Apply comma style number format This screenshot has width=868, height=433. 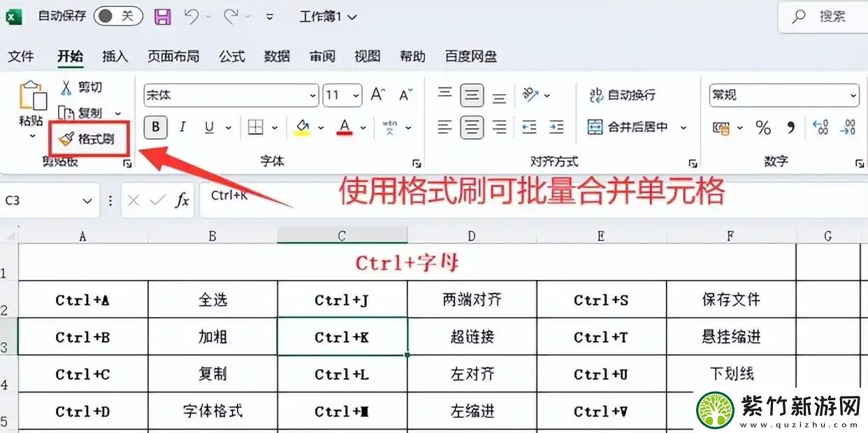coord(791,128)
